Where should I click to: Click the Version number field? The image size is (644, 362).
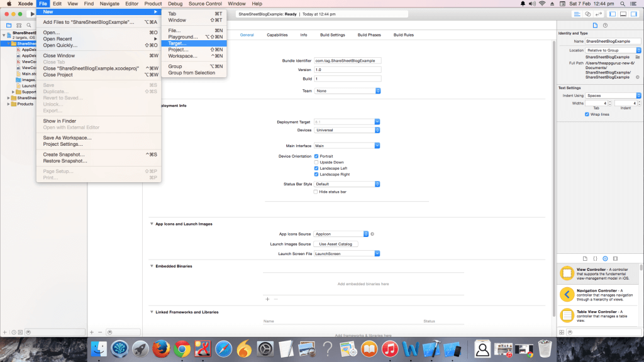(x=347, y=70)
